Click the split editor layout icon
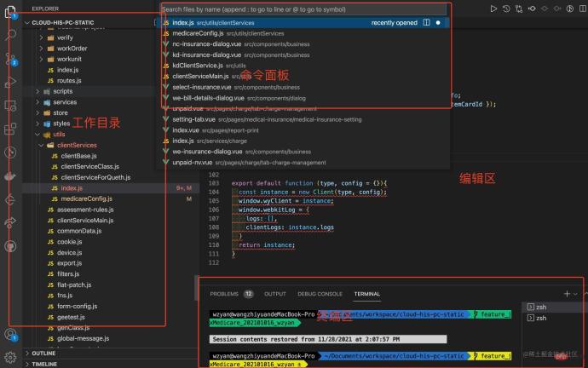This screenshot has width=588, height=368. click(x=583, y=9)
